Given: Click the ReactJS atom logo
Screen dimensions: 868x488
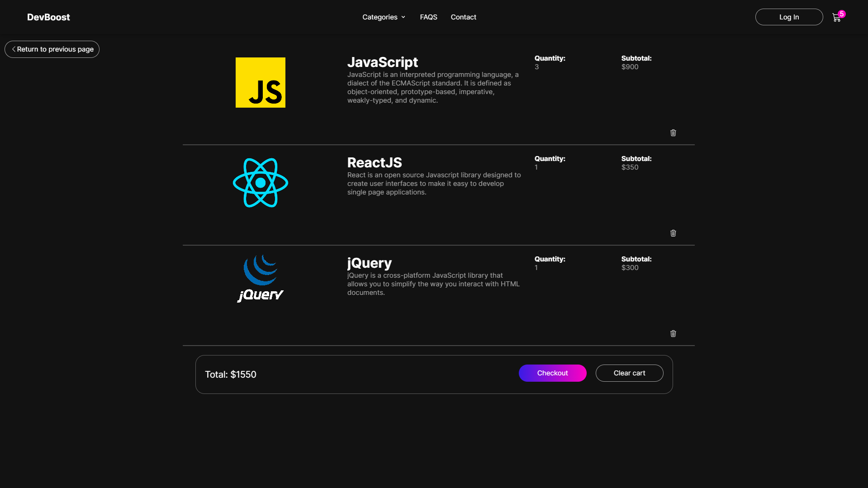Looking at the screenshot, I should click(261, 183).
